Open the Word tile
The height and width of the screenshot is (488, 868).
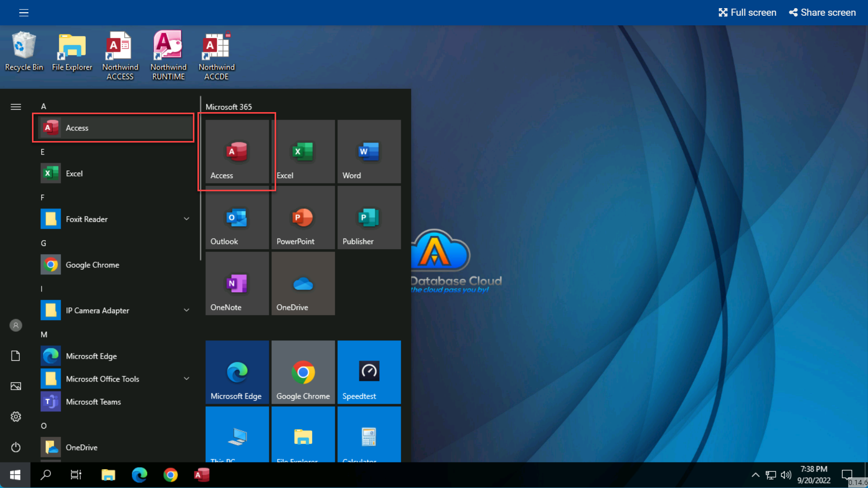point(369,152)
